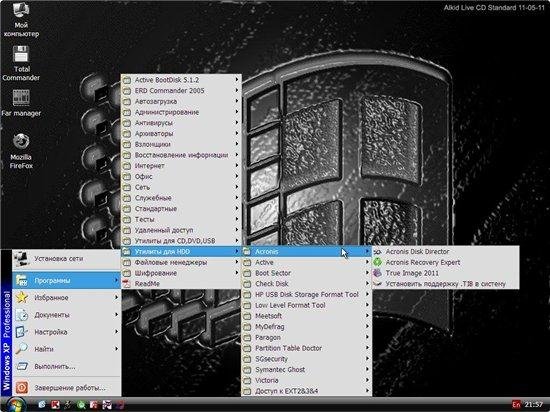Select the MyDefrag menu entry
This screenshot has height=412, width=550.
pos(306,327)
